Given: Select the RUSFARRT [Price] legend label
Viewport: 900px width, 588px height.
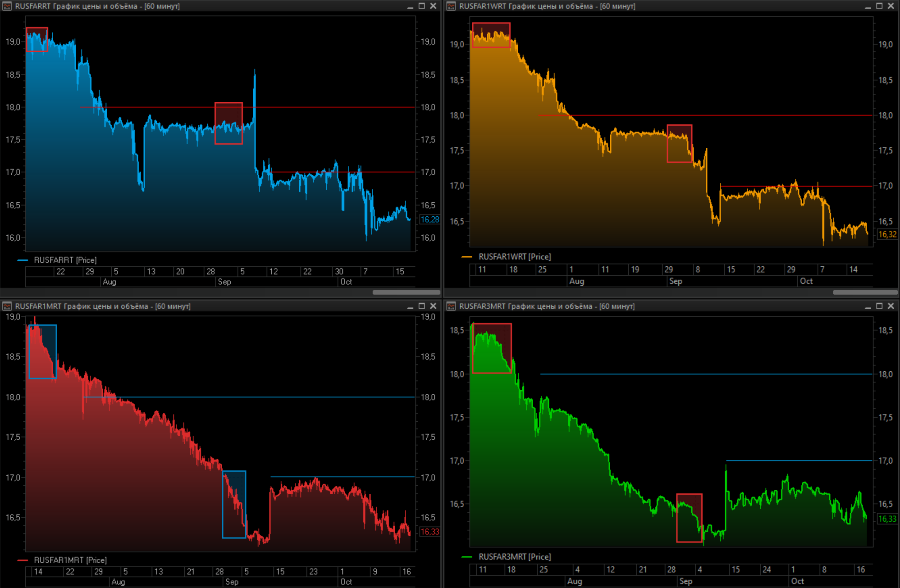Looking at the screenshot, I should 65,260.
